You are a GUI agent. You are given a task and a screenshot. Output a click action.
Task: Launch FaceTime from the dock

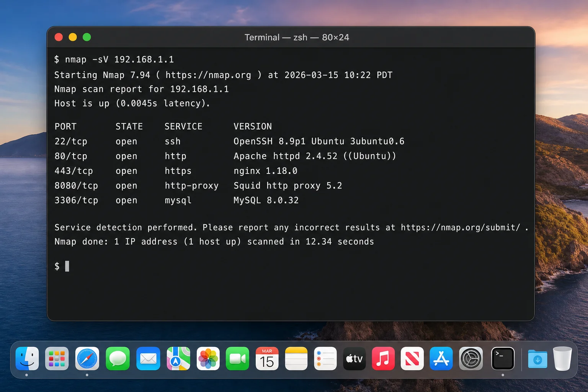pyautogui.click(x=237, y=359)
